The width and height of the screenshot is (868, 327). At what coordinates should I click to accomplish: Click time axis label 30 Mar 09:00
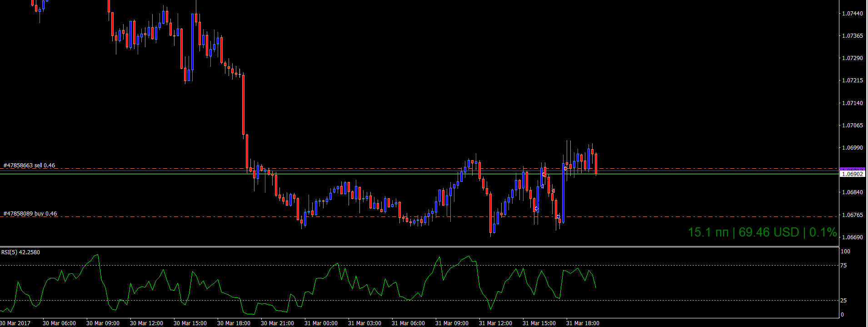click(x=103, y=323)
